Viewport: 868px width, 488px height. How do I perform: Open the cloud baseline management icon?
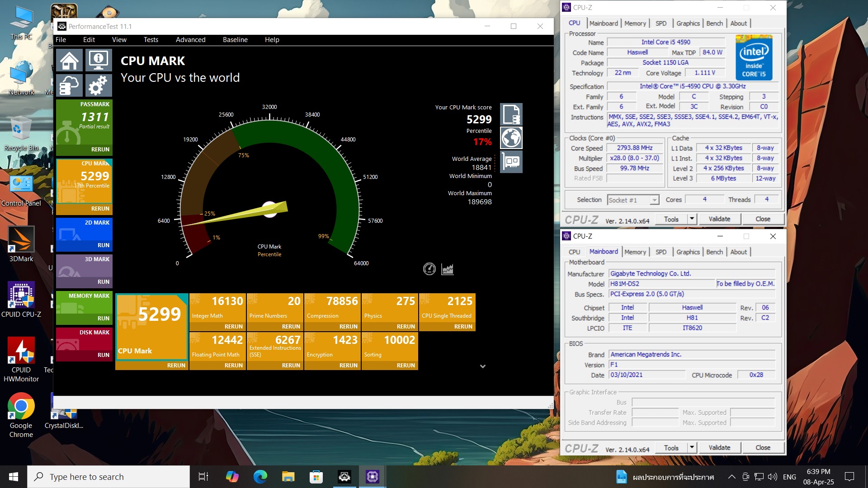pos(70,85)
